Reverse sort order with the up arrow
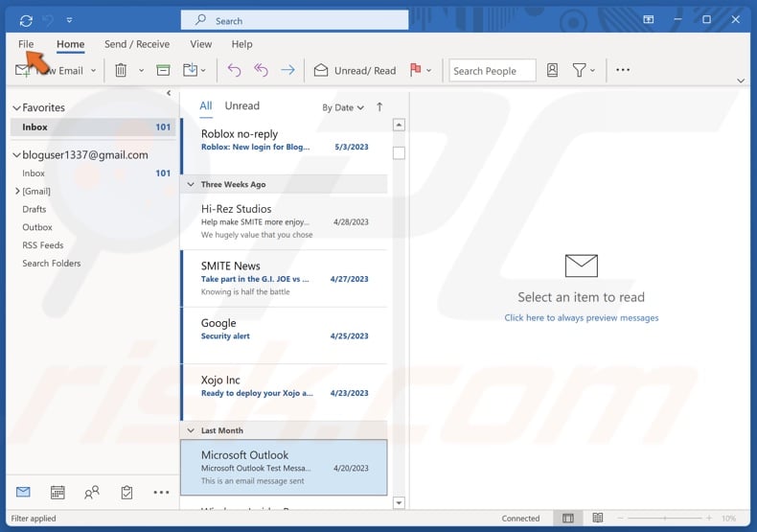This screenshot has height=532, width=757. (379, 106)
